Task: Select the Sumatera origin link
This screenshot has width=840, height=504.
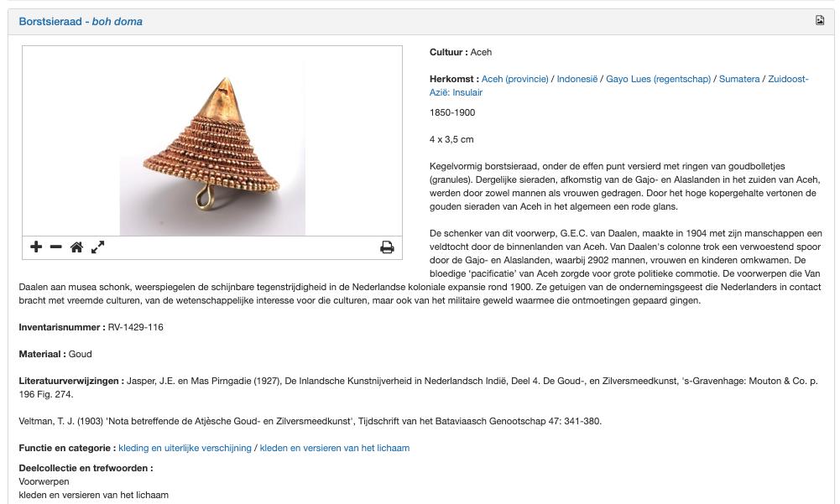Action: (x=738, y=79)
